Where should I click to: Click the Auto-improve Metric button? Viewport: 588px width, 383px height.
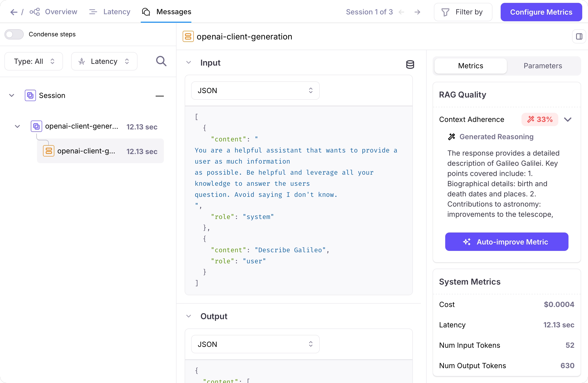[506, 242]
